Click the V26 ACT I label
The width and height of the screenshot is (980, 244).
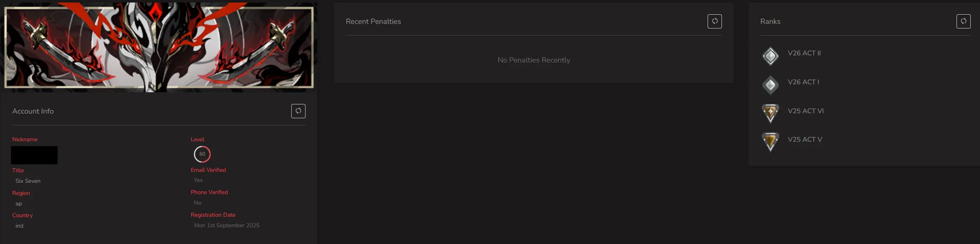point(803,82)
